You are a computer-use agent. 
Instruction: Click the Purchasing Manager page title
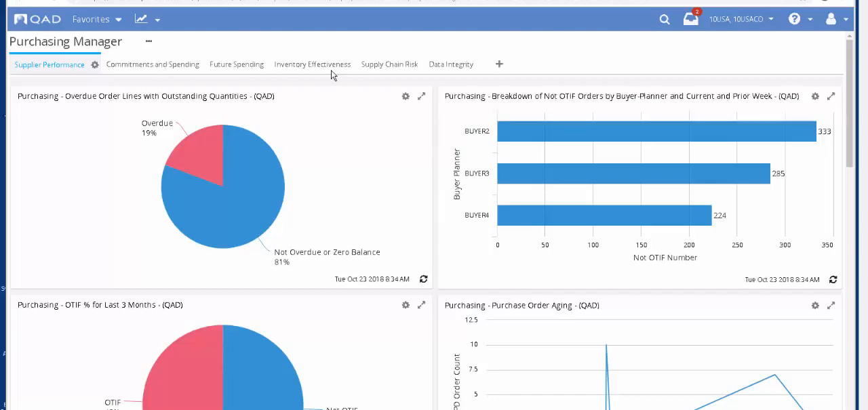coord(66,41)
